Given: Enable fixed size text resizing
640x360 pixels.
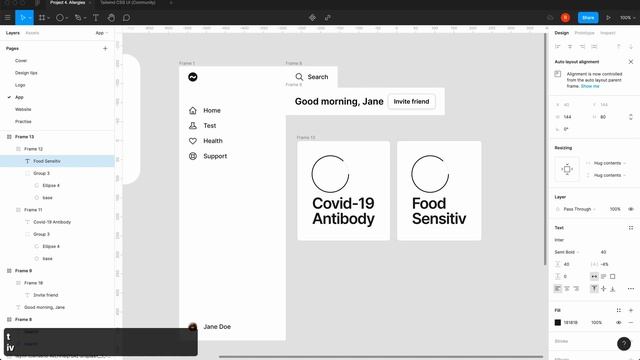Looking at the screenshot, I should pos(613,276).
